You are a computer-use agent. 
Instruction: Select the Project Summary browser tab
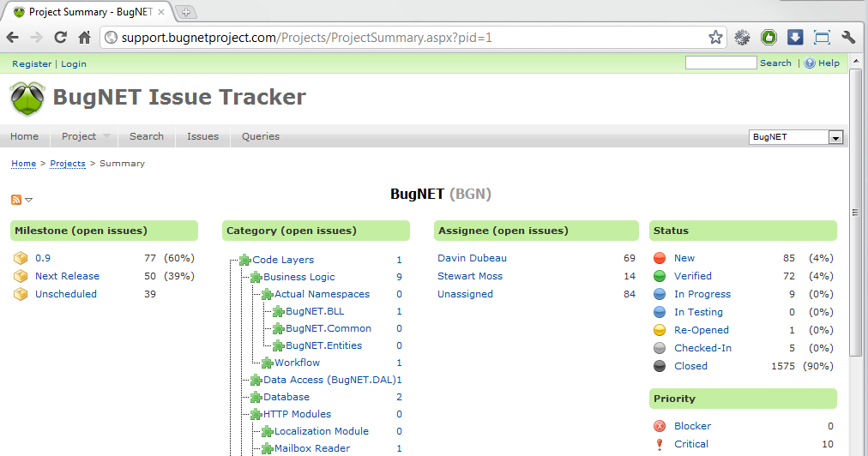[x=89, y=12]
